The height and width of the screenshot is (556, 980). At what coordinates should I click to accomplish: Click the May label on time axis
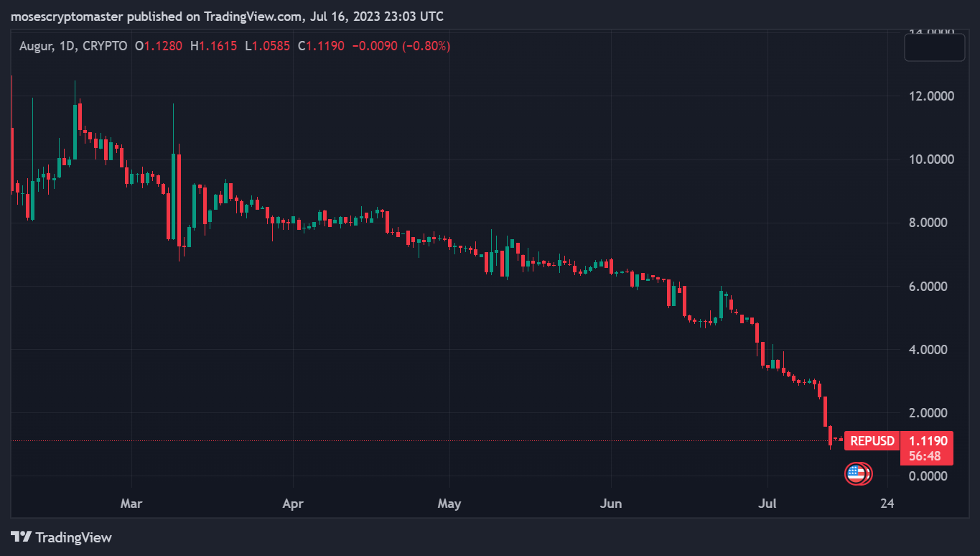[449, 504]
